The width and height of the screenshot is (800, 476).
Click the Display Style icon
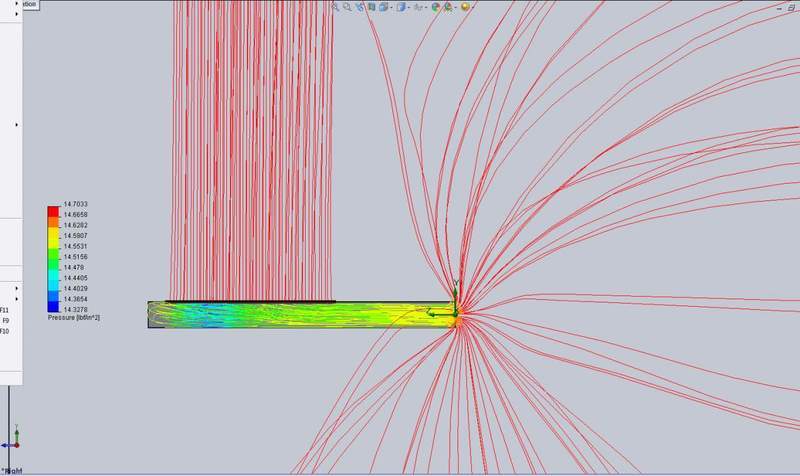[400, 6]
